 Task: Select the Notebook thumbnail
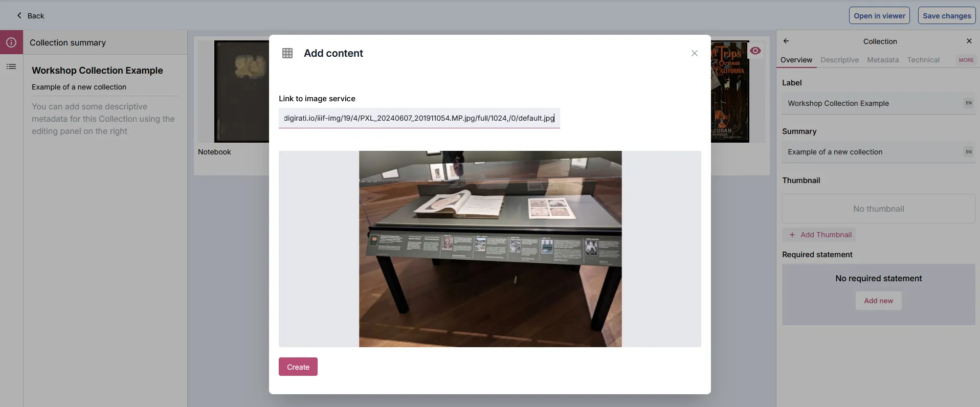241,92
